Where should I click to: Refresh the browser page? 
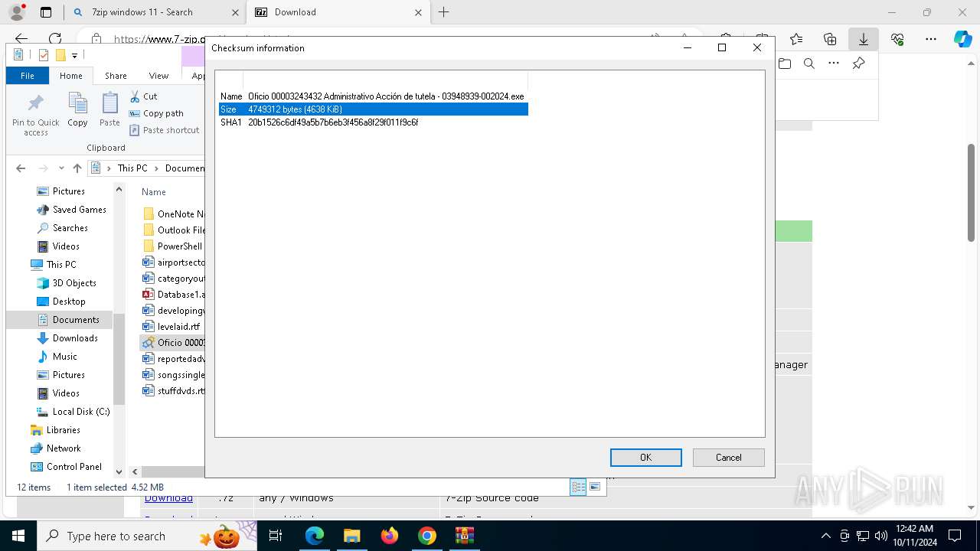[55, 39]
